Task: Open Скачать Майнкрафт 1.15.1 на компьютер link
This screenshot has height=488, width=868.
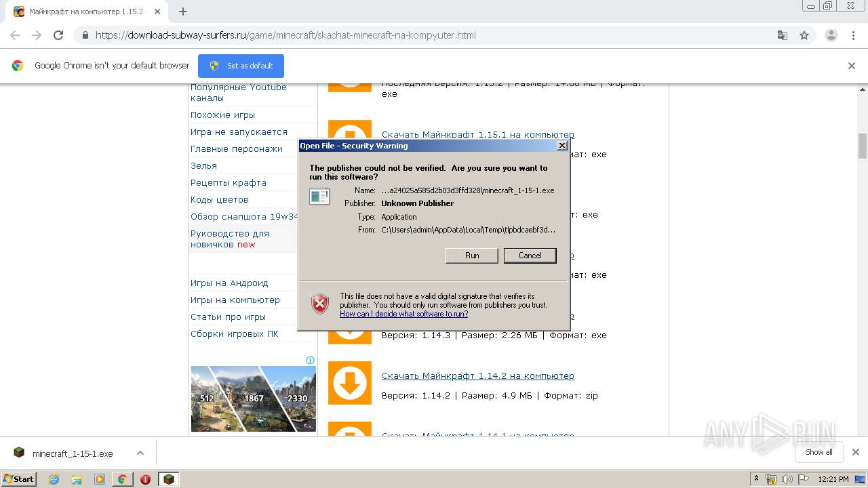Action: coord(478,134)
